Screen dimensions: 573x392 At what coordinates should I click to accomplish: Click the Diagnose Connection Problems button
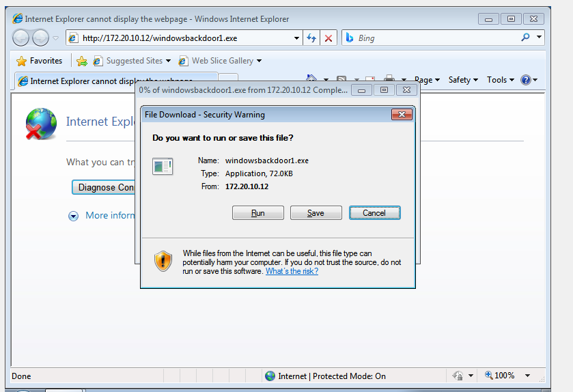pos(103,187)
